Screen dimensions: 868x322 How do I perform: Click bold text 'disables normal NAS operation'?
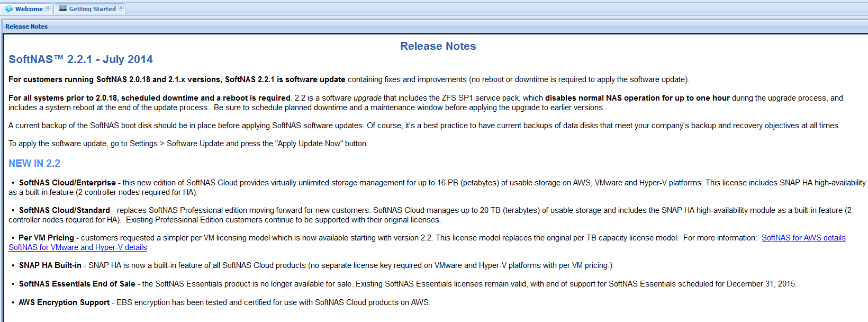(637, 98)
